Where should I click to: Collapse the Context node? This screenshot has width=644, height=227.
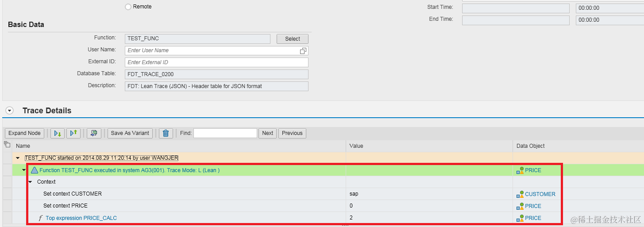pos(30,182)
